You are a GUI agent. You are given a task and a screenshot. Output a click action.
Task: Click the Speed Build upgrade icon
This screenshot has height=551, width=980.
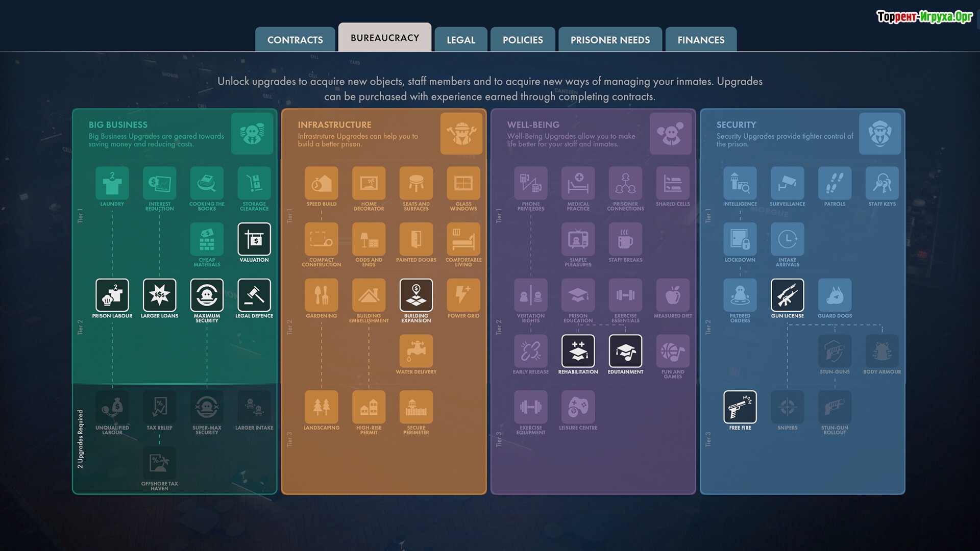coord(321,183)
